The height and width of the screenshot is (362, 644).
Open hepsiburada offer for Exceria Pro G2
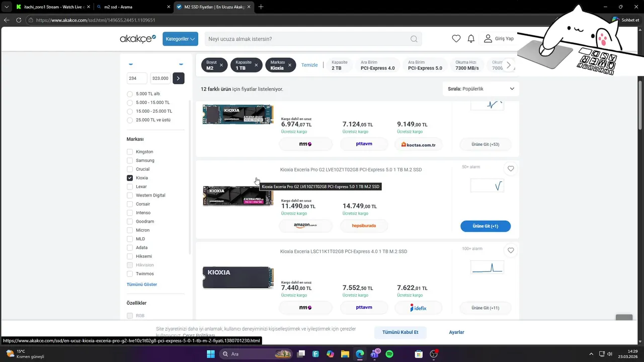pos(364,226)
